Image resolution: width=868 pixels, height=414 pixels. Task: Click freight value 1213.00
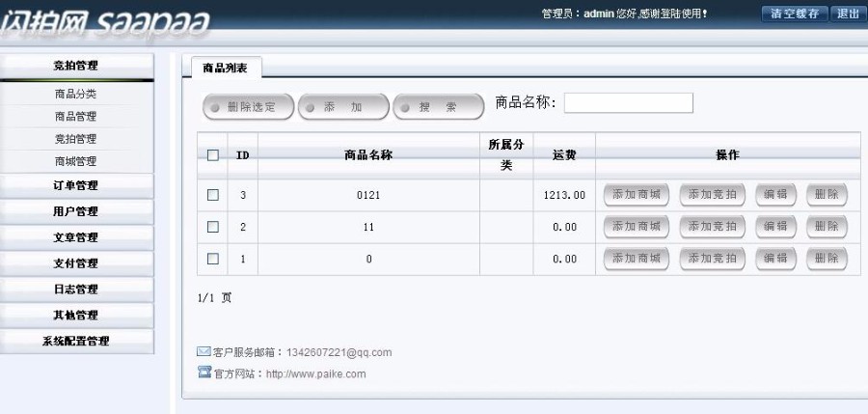tap(564, 195)
